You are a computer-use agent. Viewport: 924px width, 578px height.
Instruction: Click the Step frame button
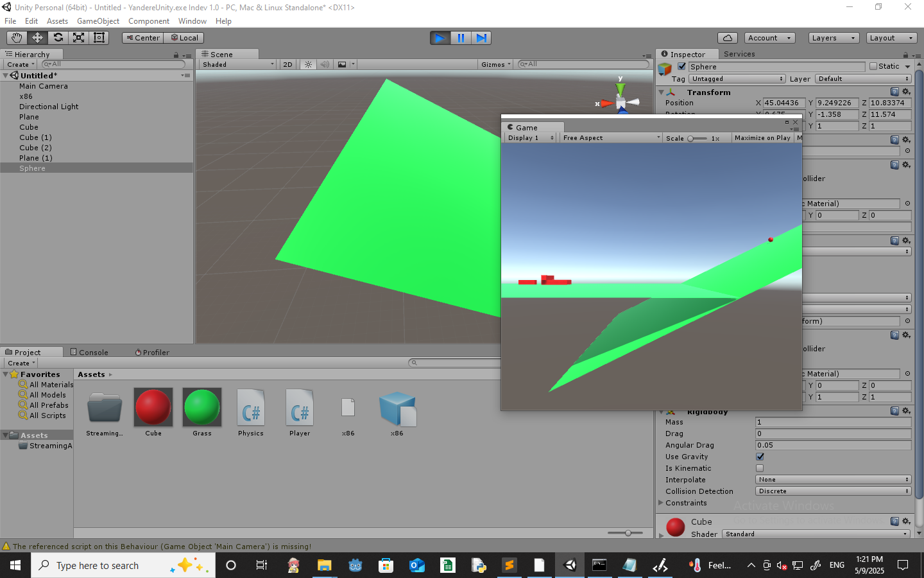coord(481,38)
